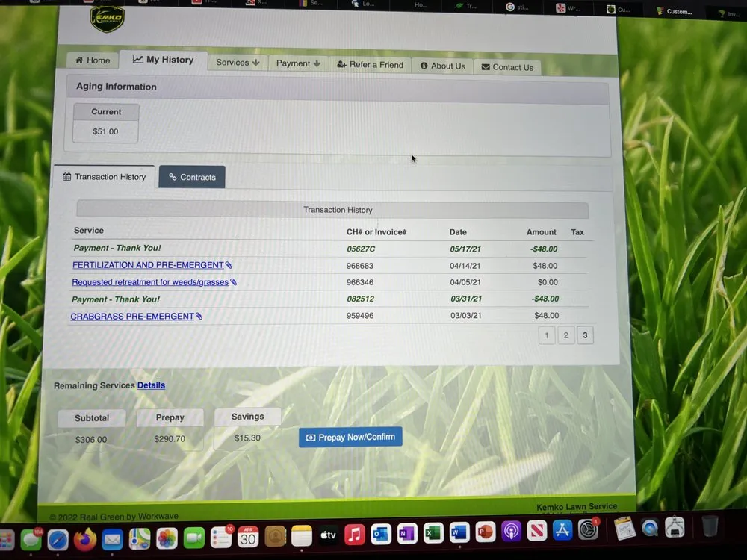This screenshot has width=747, height=560.
Task: Click the Prepay Now/Confirm button
Action: pyautogui.click(x=350, y=437)
